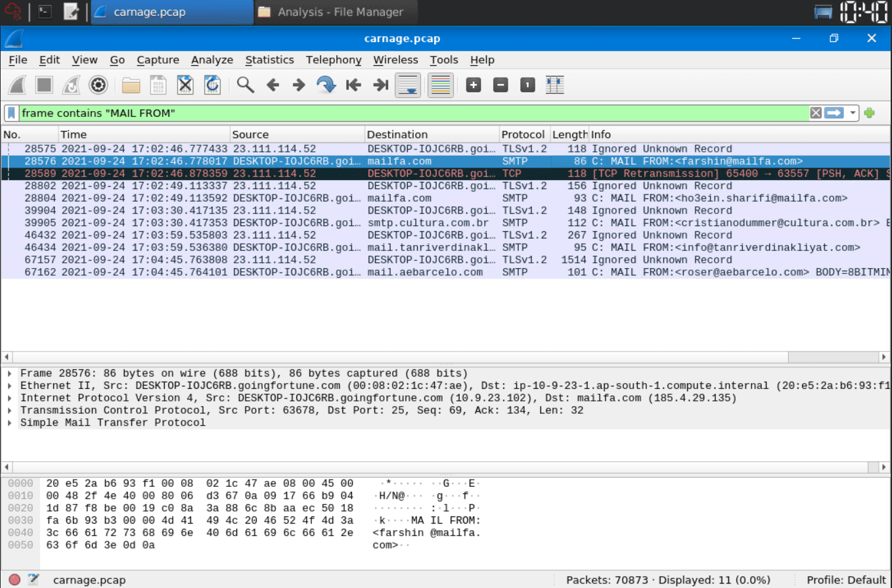Open the Telephony menu
Viewport: 892px width, 588px height.
334,60
